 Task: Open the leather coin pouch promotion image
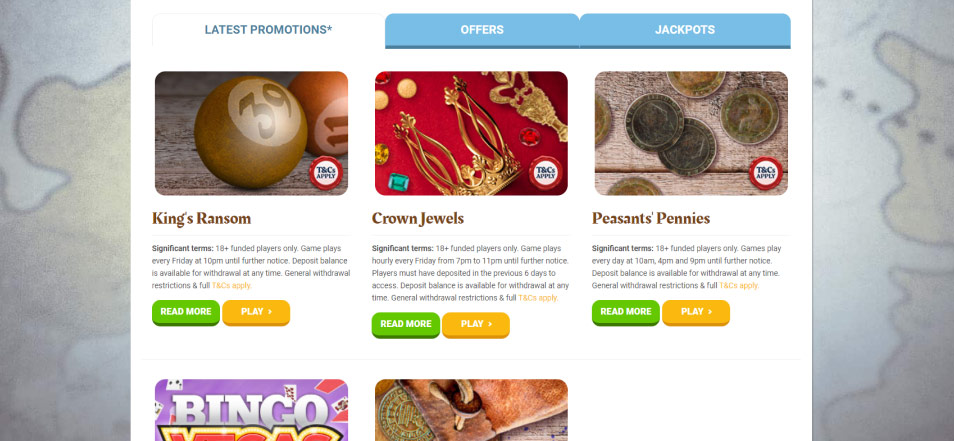coord(471,410)
